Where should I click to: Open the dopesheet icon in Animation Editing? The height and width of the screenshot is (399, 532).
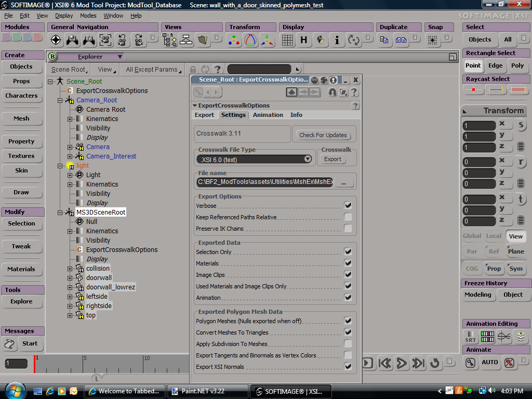click(487, 337)
